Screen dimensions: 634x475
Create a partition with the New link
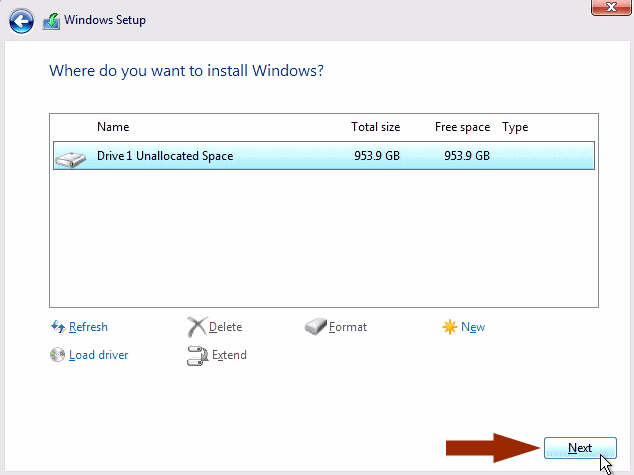(473, 327)
